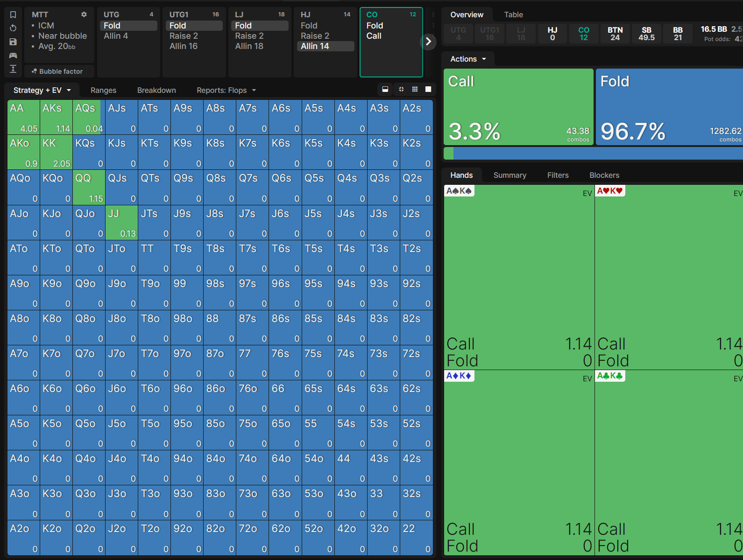
Task: Toggle the half-filled cell display mode icon
Action: coord(385,89)
